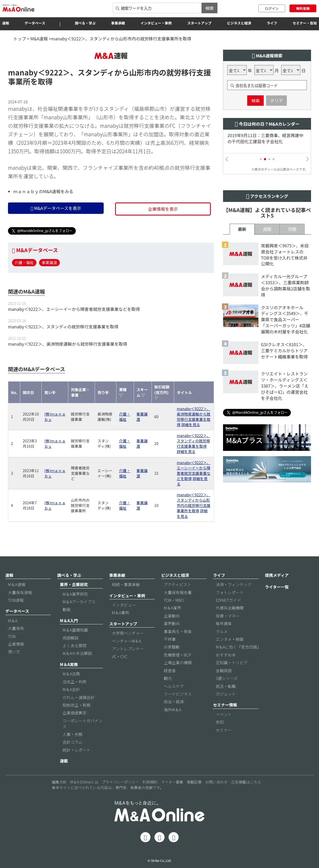
Task: Click the M&A Online logo in header
Action: [x=18, y=9]
